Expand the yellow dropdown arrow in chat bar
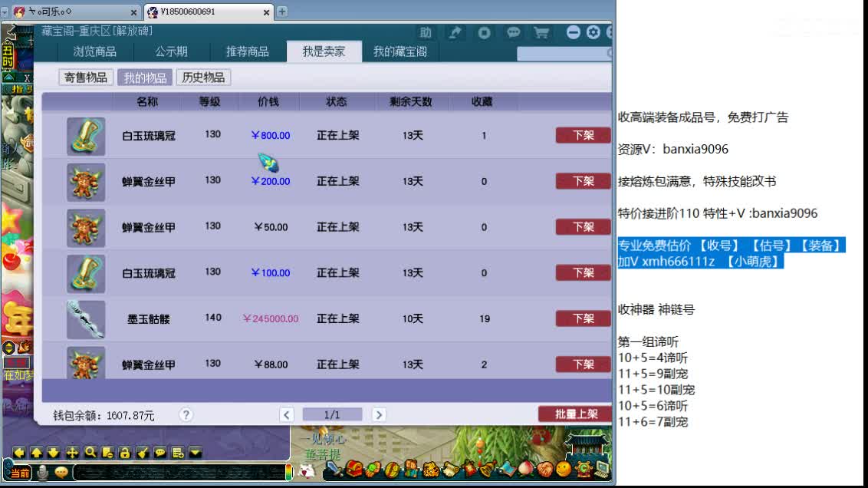This screenshot has width=868, height=488. (196, 453)
